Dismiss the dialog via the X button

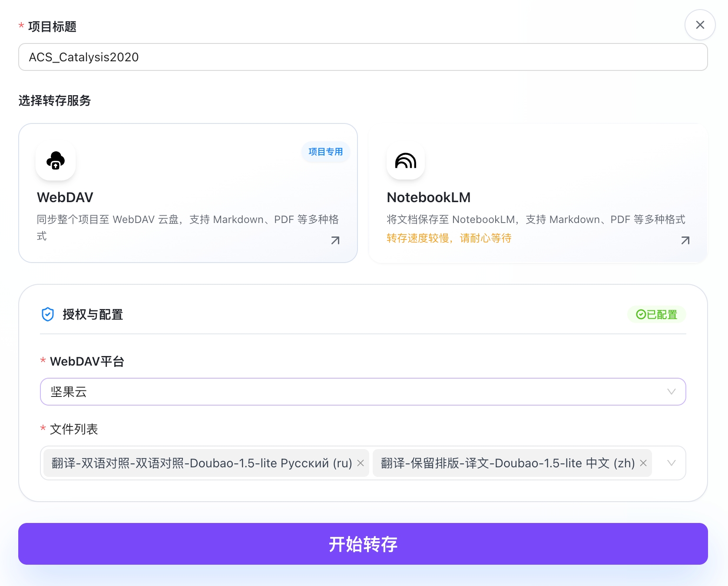coord(700,25)
